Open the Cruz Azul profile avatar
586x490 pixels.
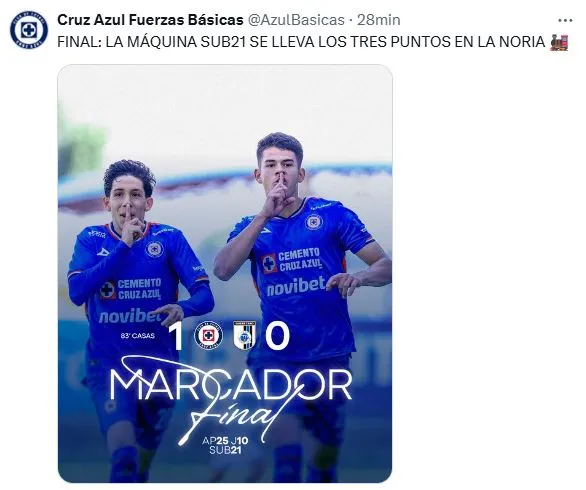pyautogui.click(x=29, y=30)
